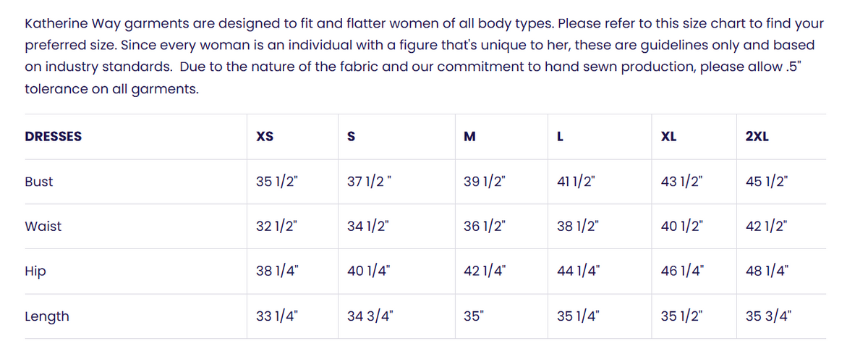Click the DRESSES table header
This screenshot has height=362, width=868.
coord(53,136)
